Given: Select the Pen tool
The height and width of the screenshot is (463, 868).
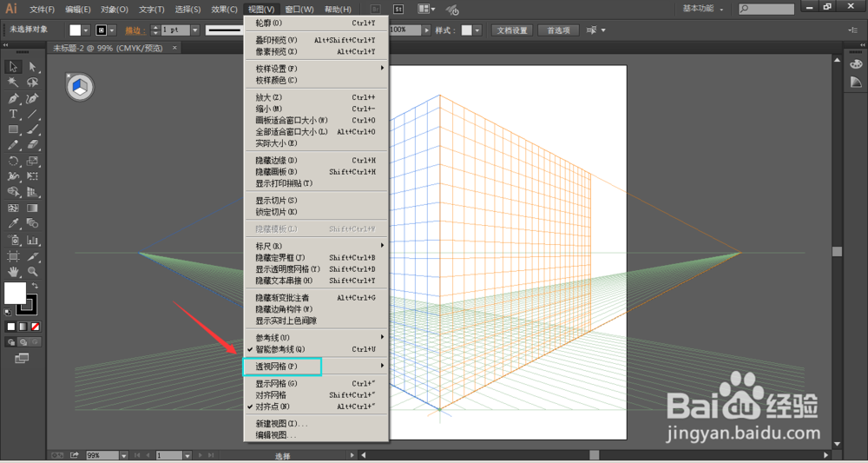Looking at the screenshot, I should click(13, 98).
